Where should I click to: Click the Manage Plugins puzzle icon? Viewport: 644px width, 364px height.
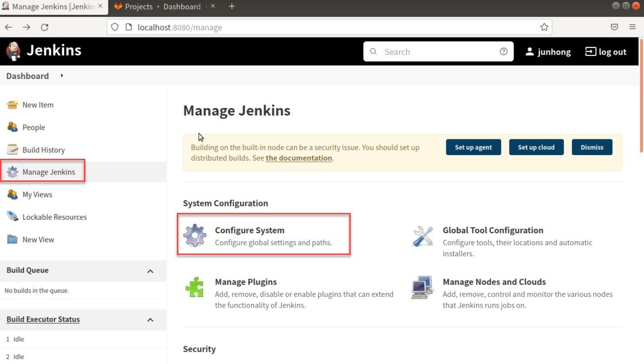pos(195,287)
